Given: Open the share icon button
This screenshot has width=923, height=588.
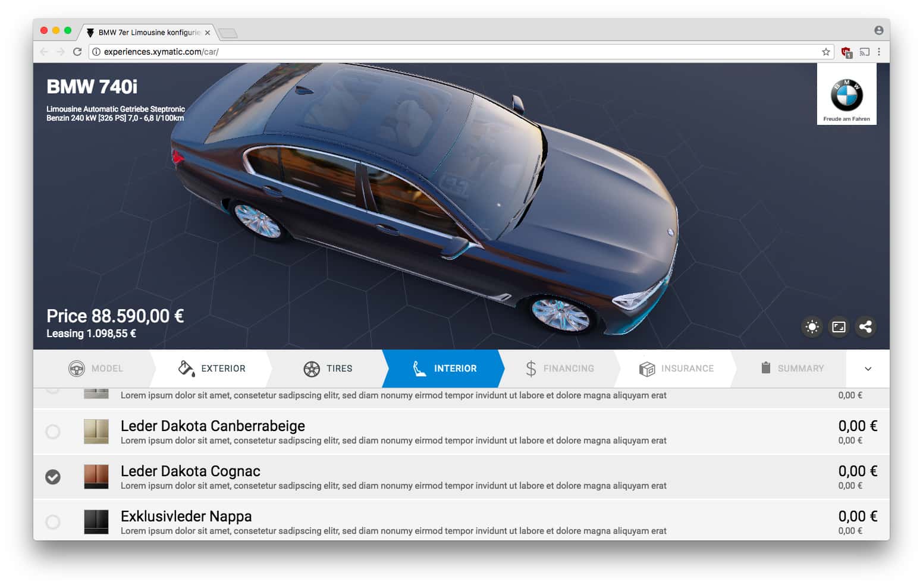Looking at the screenshot, I should pos(865,327).
